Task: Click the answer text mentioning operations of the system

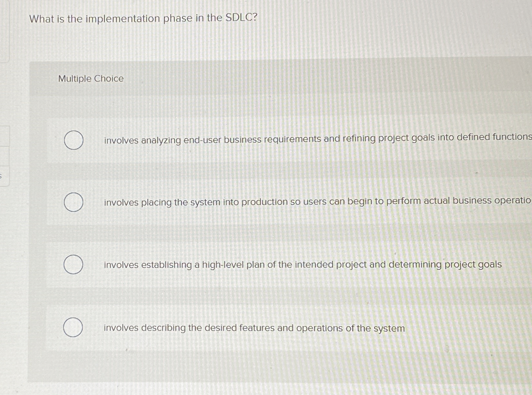Action: tap(254, 327)
